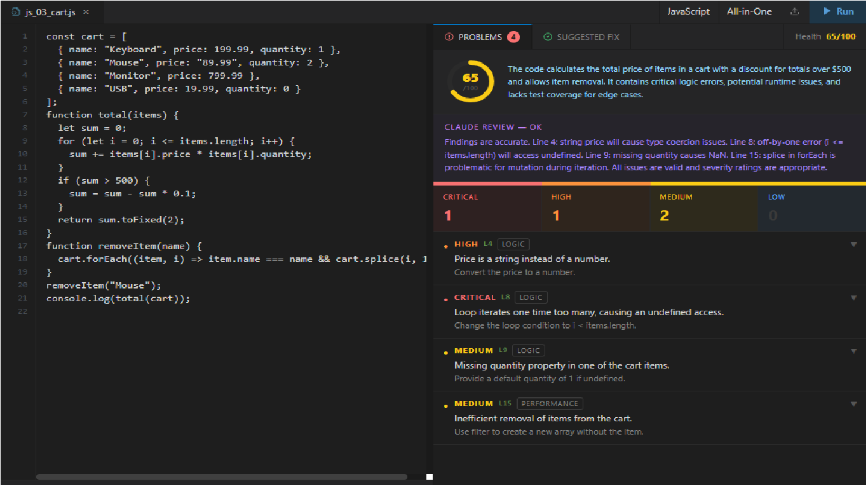
Task: Click the file icon in js_03_cart.js tab
Action: (16, 12)
